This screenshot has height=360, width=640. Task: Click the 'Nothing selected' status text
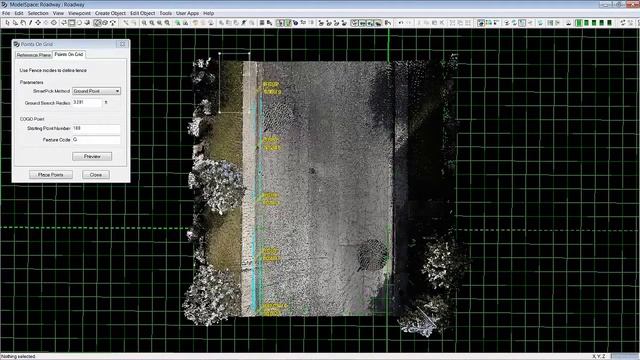18,356
